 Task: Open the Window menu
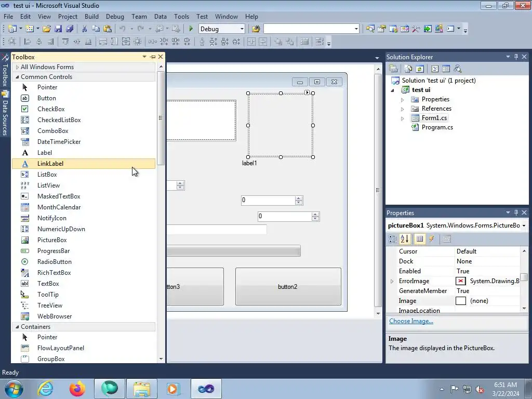point(227,17)
